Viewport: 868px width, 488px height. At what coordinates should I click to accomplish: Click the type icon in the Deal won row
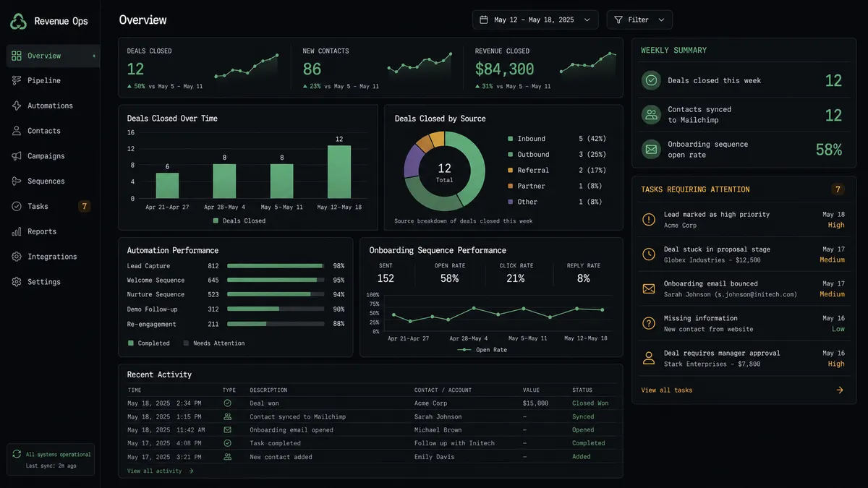click(x=228, y=403)
